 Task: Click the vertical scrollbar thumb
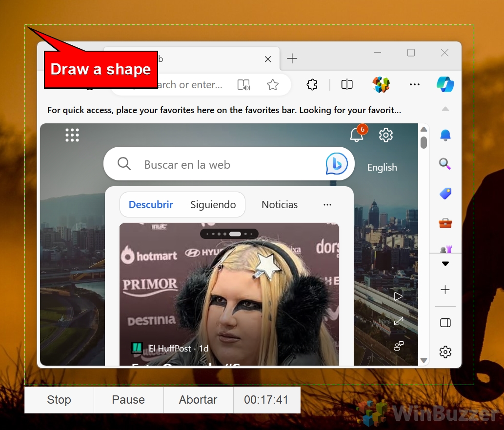click(x=423, y=142)
